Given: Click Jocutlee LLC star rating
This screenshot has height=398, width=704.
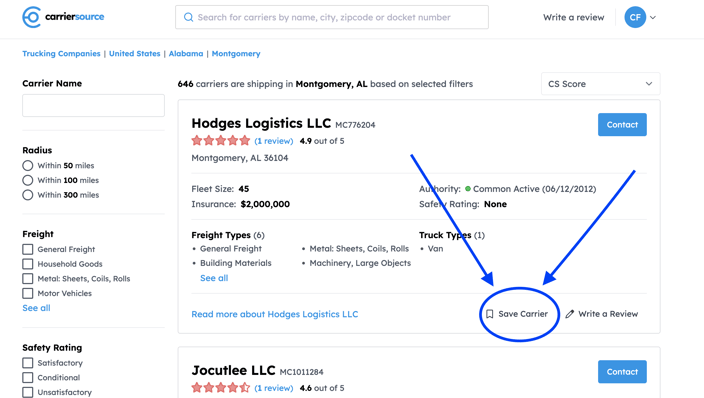Looking at the screenshot, I should pos(220,388).
